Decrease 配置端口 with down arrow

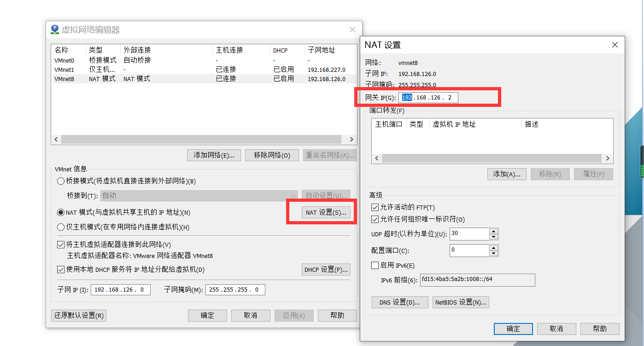pos(494,253)
